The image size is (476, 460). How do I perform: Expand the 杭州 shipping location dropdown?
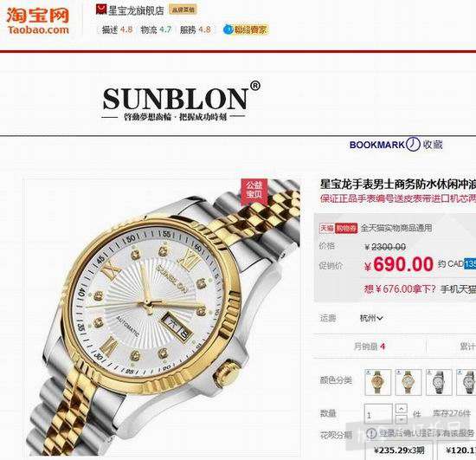coord(371,318)
